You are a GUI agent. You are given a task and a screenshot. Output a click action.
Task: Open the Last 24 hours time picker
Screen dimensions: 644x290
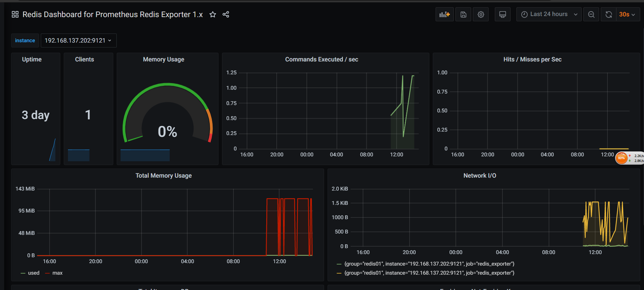coord(549,14)
